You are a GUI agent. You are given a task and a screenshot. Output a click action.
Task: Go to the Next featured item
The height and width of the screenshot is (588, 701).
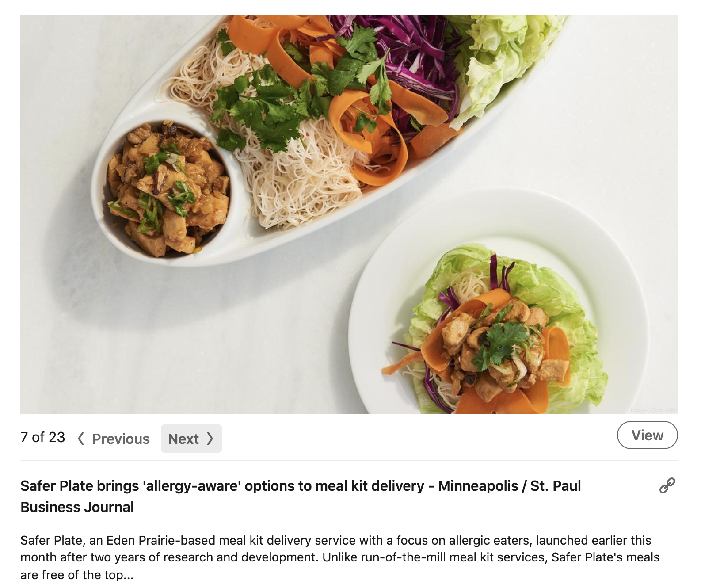[191, 439]
